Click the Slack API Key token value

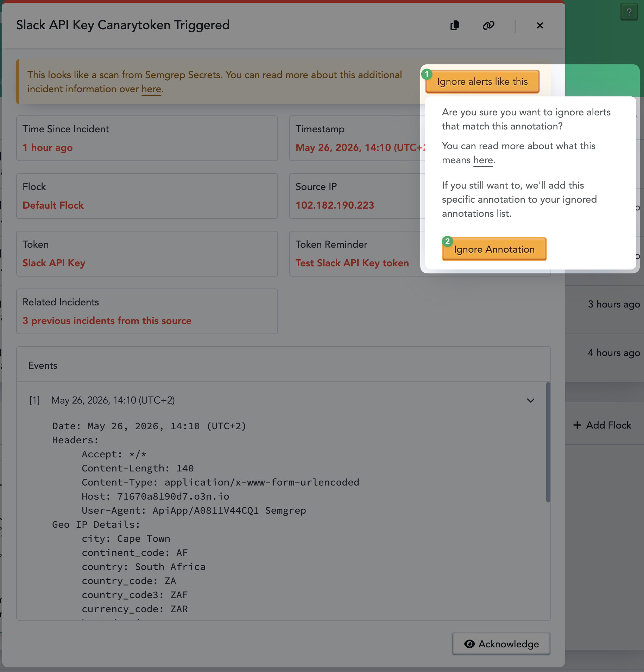click(x=54, y=263)
